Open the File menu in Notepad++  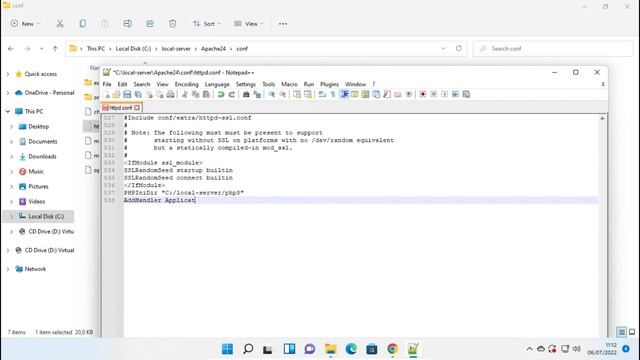tap(107, 84)
